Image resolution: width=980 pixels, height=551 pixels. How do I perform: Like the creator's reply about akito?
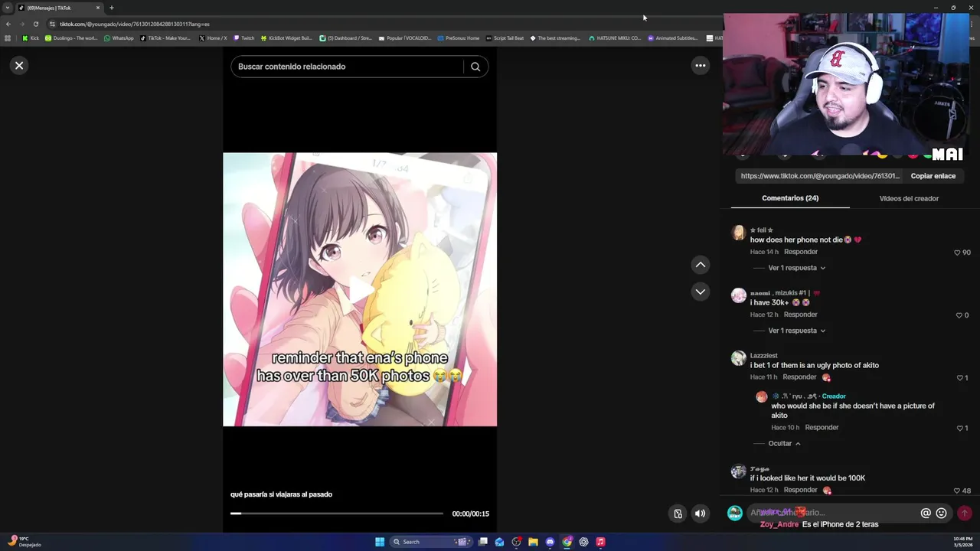coord(959,429)
